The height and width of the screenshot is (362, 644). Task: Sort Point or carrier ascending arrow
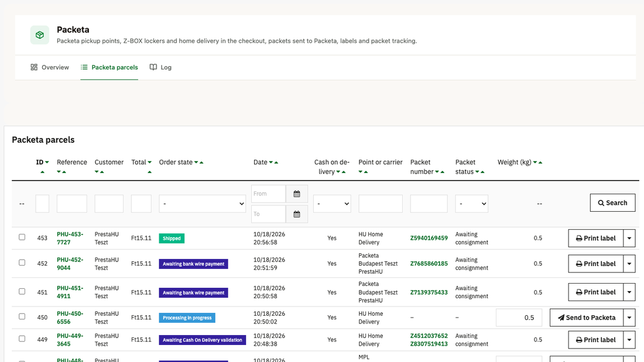[365, 172]
